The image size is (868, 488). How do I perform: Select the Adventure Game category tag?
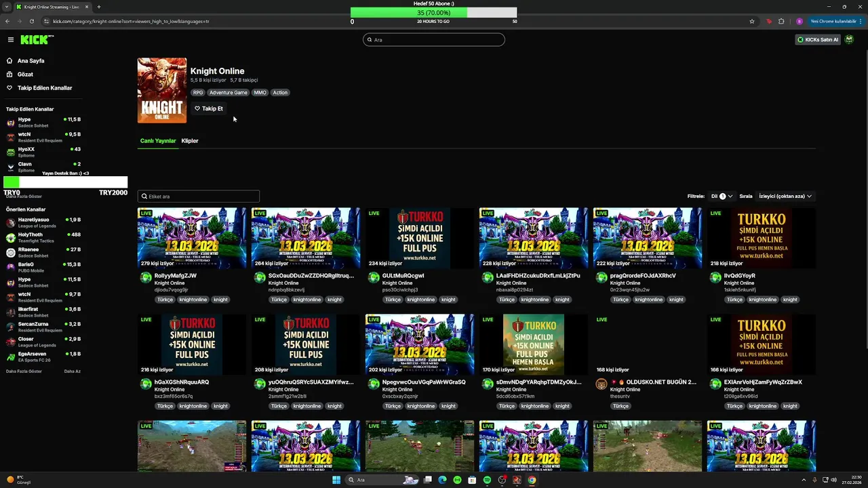click(x=229, y=93)
